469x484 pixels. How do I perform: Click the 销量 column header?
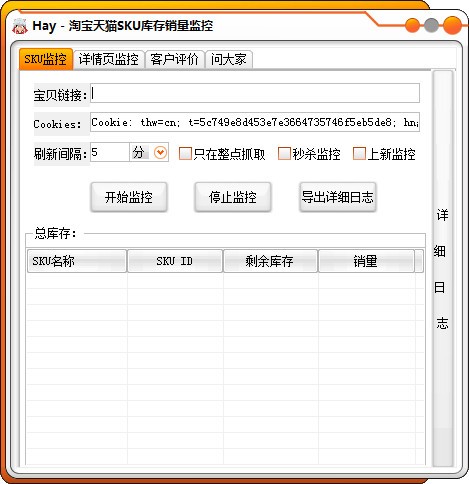pos(366,261)
